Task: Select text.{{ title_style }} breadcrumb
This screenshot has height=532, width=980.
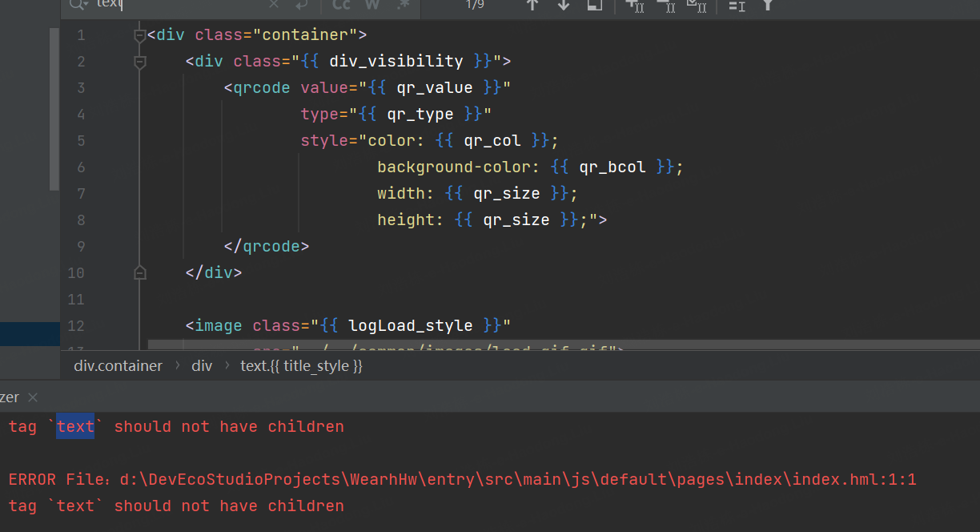Action: 301,366
